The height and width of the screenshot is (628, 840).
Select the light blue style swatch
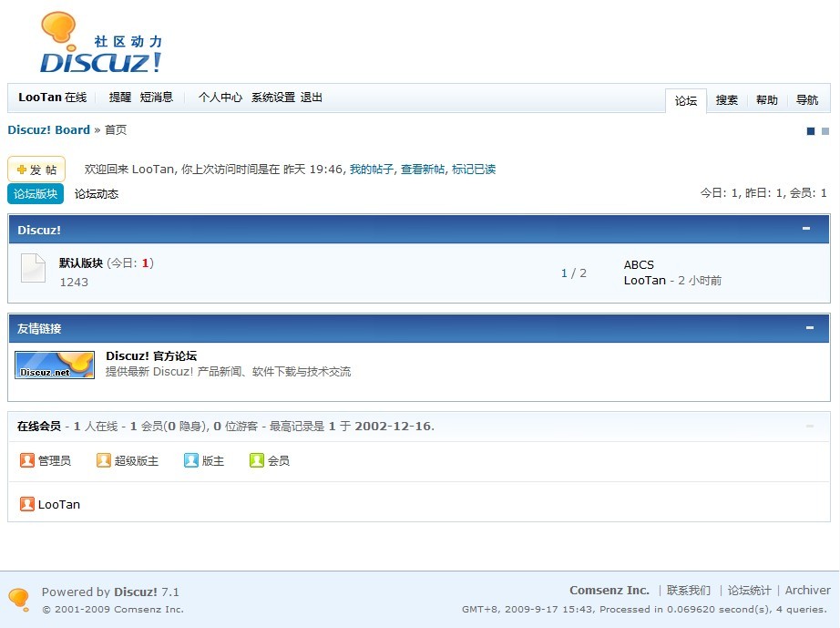825,131
